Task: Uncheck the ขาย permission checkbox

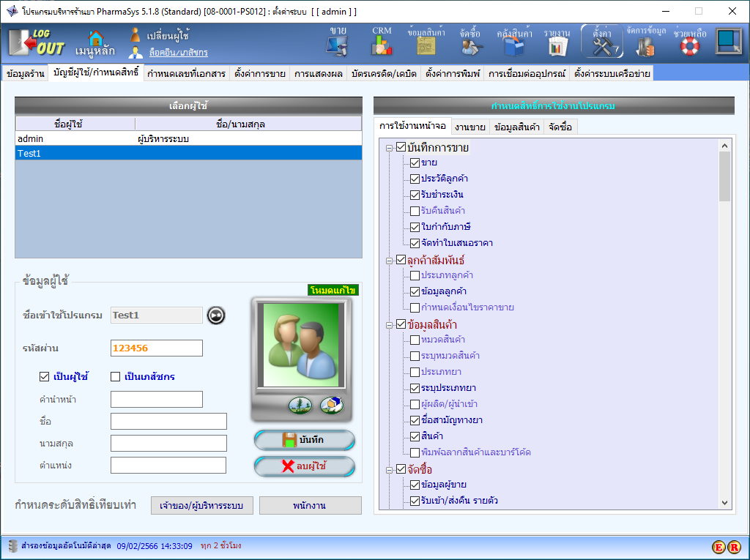Action: 415,163
